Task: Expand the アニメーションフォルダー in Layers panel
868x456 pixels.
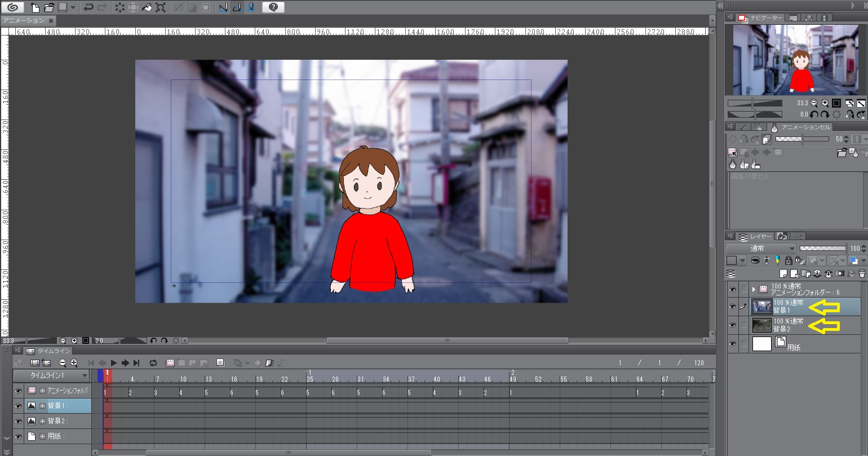Action: pyautogui.click(x=754, y=289)
